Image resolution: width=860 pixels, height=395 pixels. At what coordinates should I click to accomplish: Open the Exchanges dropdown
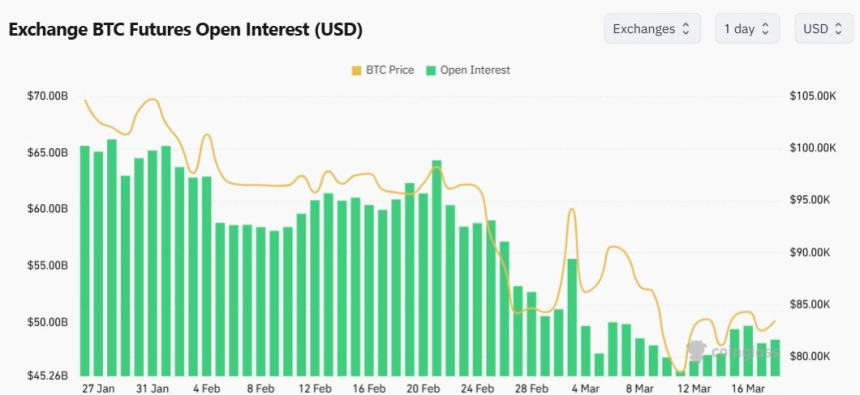coord(652,29)
